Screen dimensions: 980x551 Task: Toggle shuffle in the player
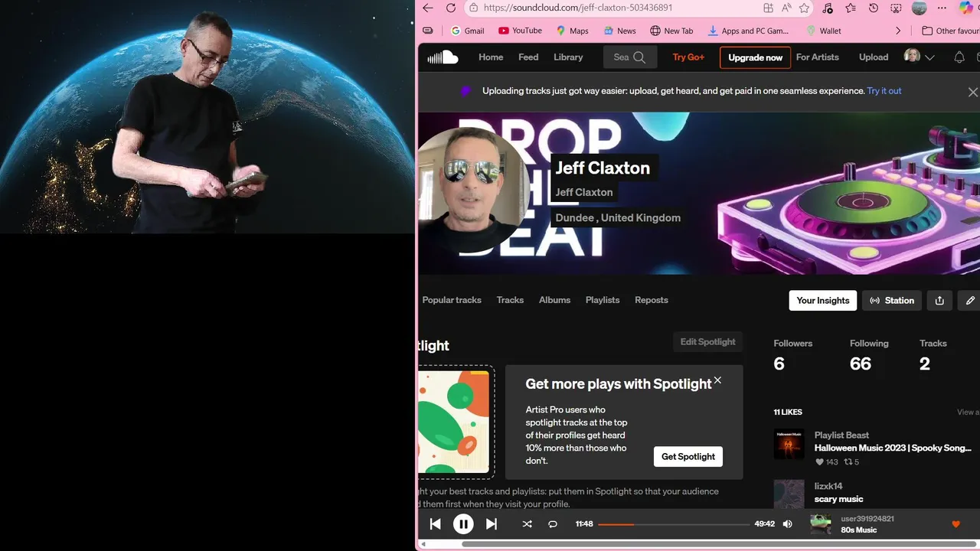click(527, 524)
